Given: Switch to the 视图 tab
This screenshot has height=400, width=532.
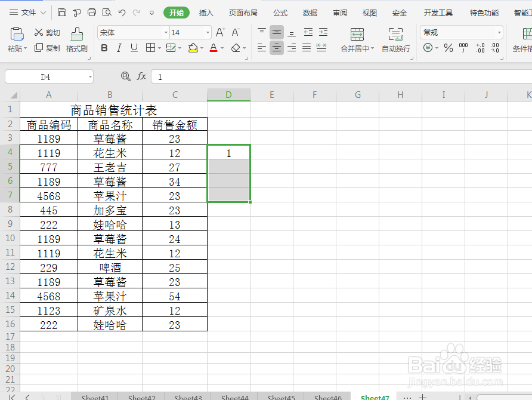Looking at the screenshot, I should (370, 13).
